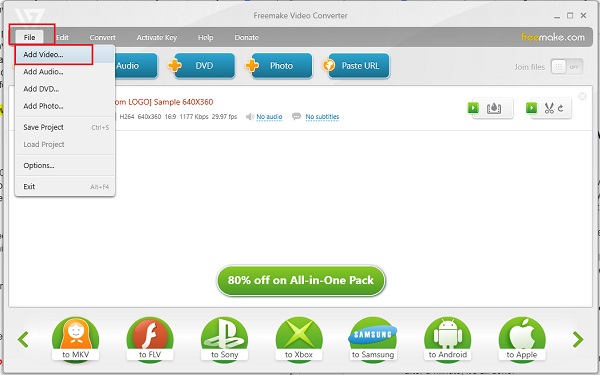Minimize the Freemake Video Converter window
The image size is (600, 375).
point(557,16)
